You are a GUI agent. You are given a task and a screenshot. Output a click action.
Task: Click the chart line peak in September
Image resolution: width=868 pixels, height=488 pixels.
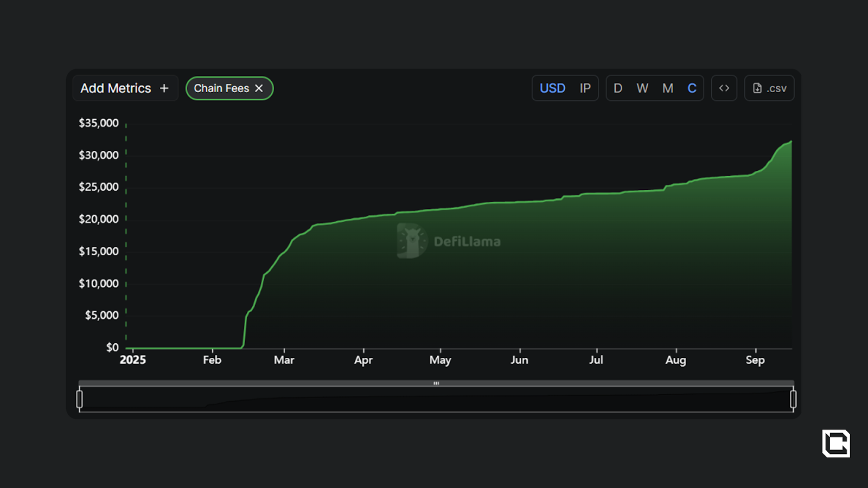tap(790, 142)
